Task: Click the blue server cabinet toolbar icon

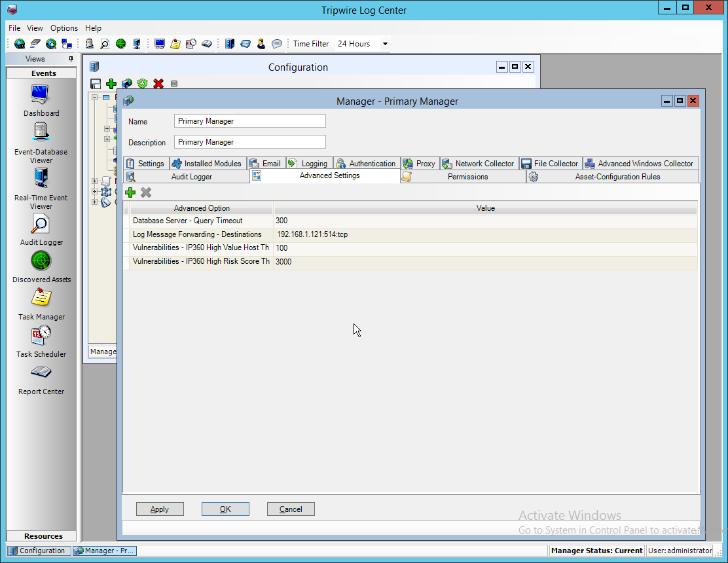Action: coord(230,44)
